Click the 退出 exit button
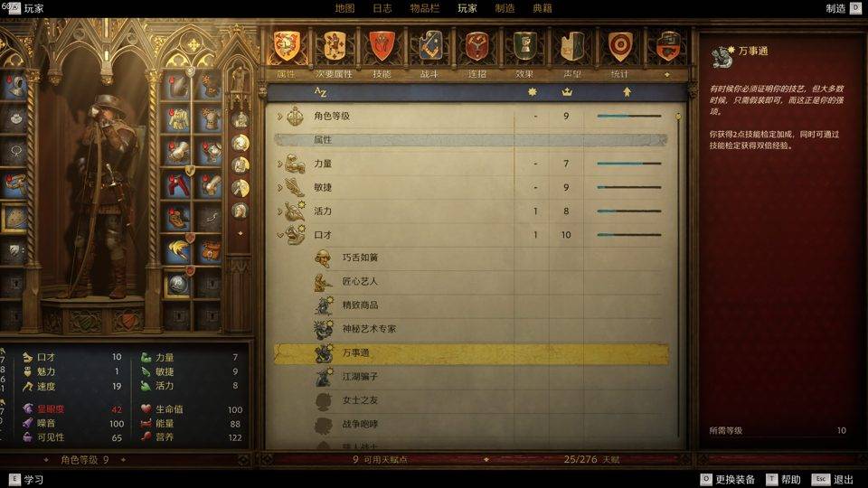The height and width of the screenshot is (488, 868). (833, 480)
